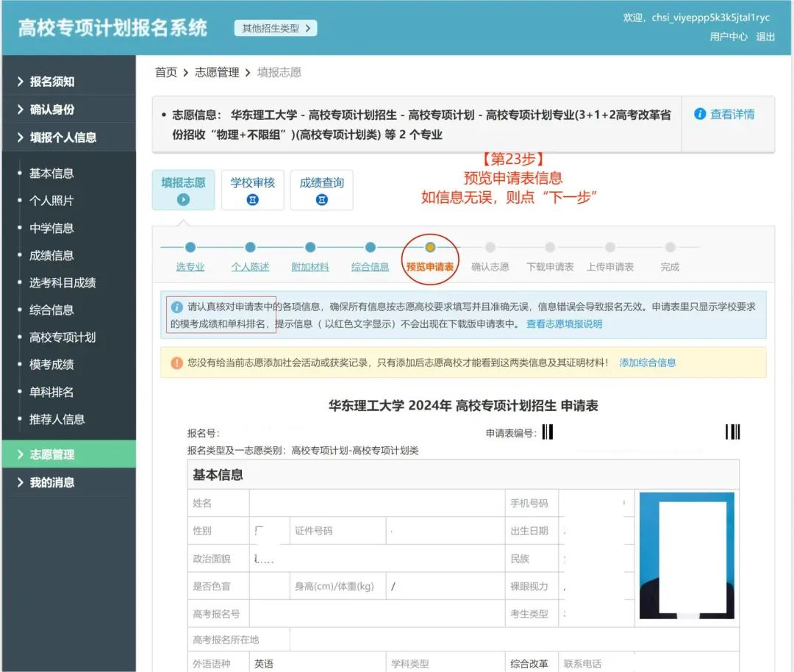Click 退出 to log out
The image size is (794, 672).
click(x=765, y=35)
